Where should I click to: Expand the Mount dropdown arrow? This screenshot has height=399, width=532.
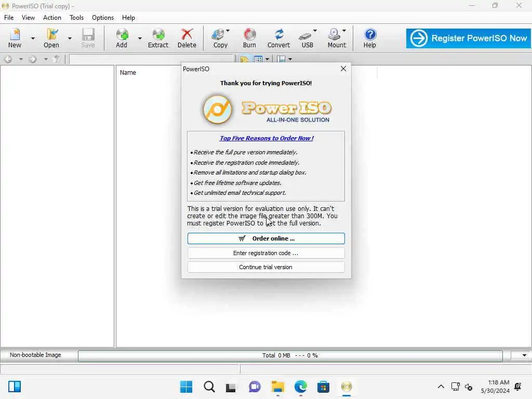coord(344,31)
